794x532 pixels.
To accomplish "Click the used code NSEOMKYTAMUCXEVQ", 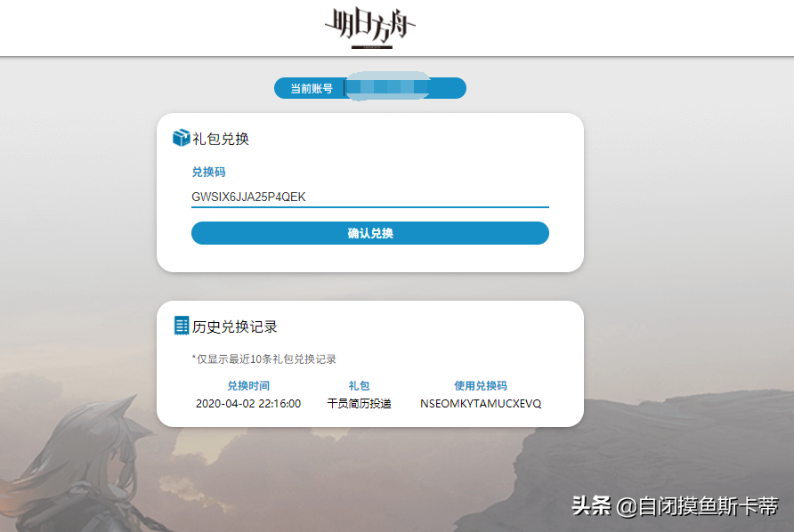I will pyautogui.click(x=481, y=403).
